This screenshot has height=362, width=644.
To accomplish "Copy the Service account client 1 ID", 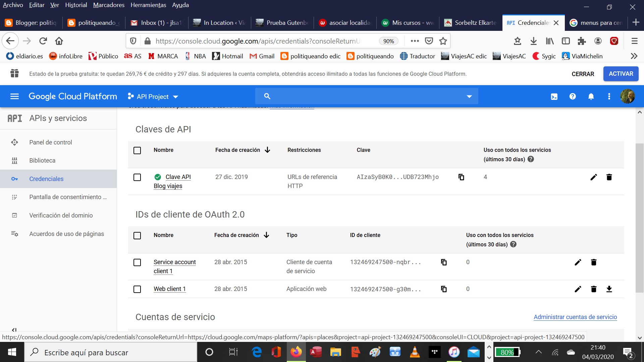I will point(444,262).
